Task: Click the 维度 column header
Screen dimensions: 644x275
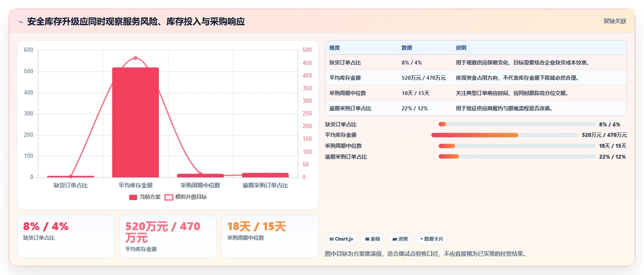Action: click(x=335, y=48)
